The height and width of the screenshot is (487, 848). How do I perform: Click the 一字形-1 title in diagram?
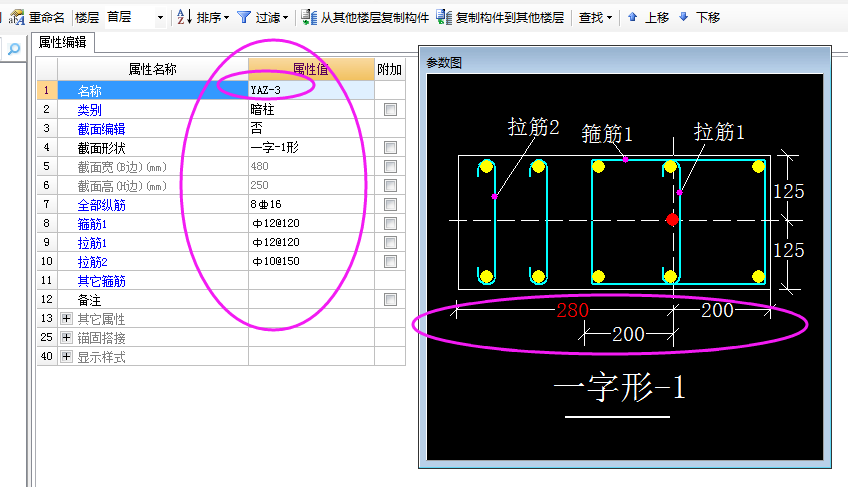pos(620,387)
